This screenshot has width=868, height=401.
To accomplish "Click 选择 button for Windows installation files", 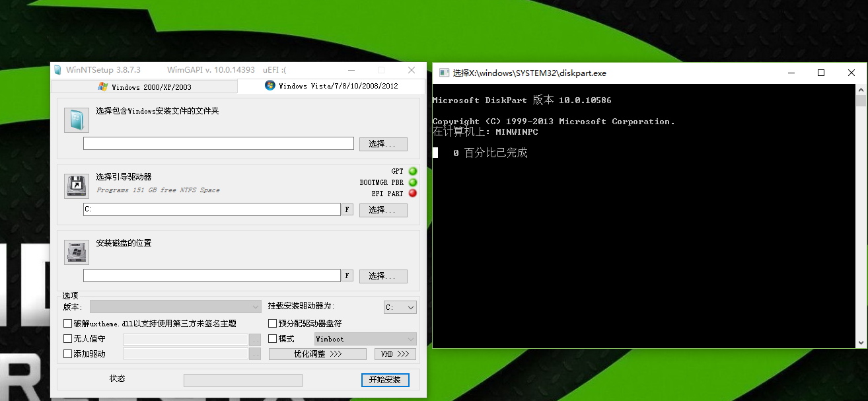I will pos(383,144).
